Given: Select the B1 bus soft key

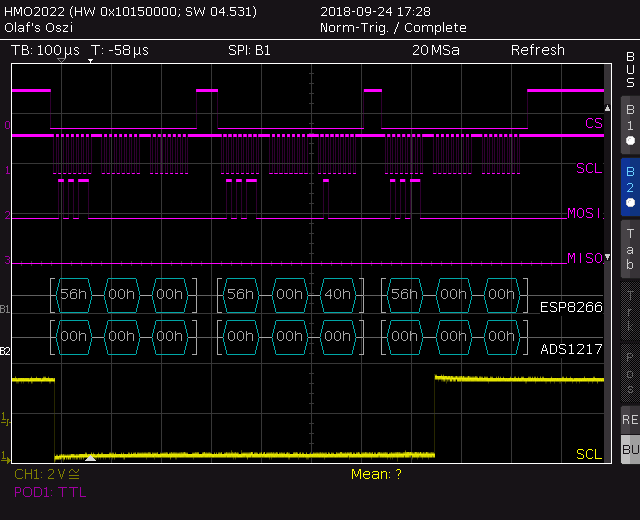Looking at the screenshot, I should [x=630, y=124].
